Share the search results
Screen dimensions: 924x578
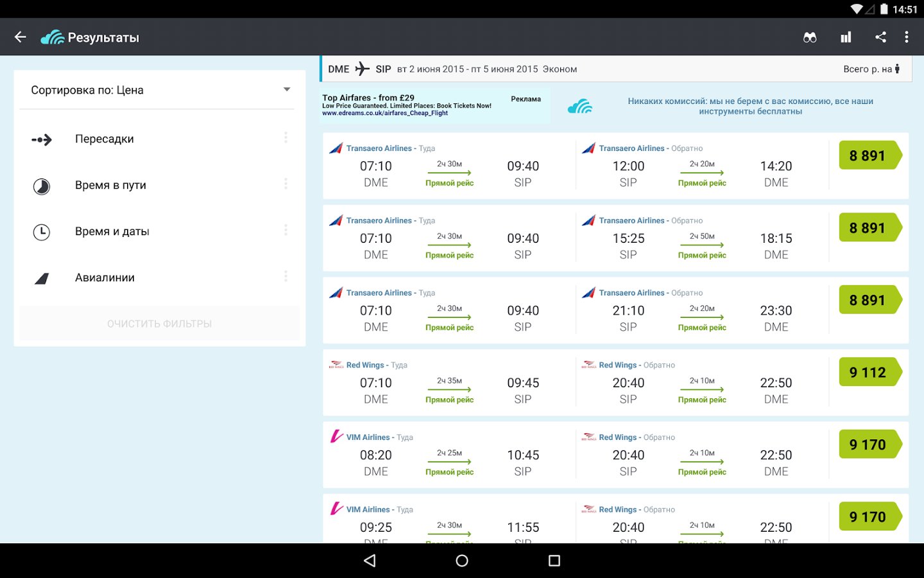pyautogui.click(x=880, y=37)
